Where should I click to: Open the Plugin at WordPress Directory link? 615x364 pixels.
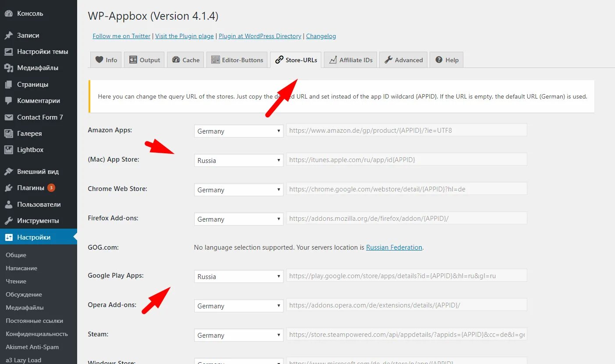click(260, 36)
